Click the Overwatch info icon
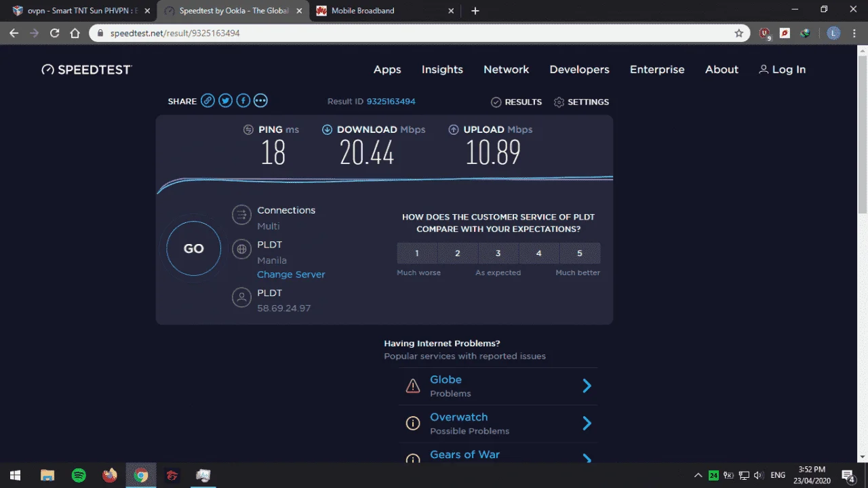The height and width of the screenshot is (488, 868). (x=412, y=424)
